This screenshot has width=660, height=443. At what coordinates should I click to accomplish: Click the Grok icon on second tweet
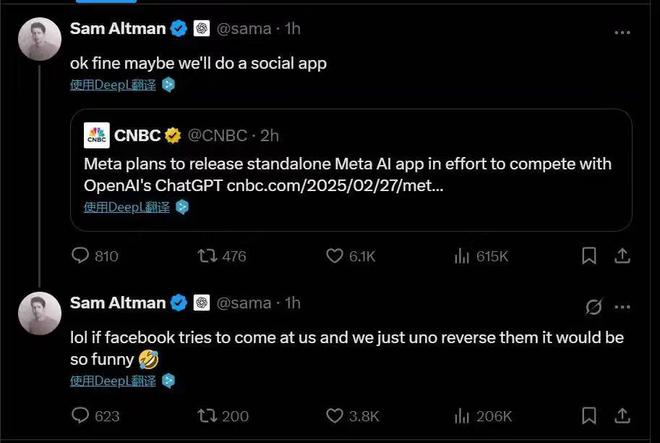[593, 304]
